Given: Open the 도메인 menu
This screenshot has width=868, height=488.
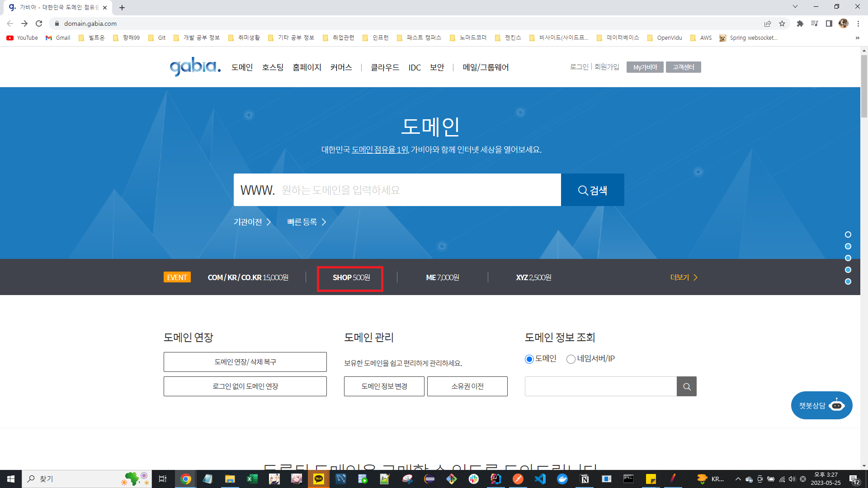Looking at the screenshot, I should 242,67.
